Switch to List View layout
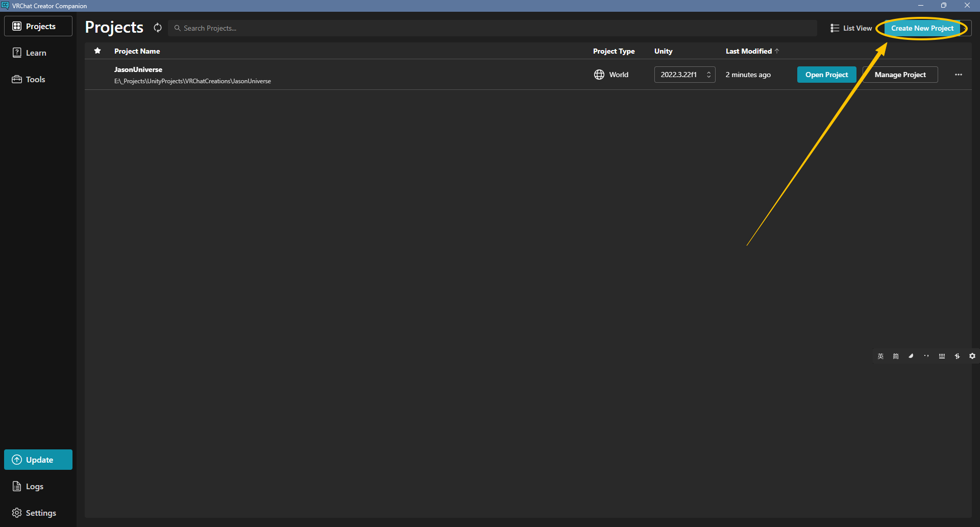This screenshot has width=980, height=527. click(x=851, y=28)
